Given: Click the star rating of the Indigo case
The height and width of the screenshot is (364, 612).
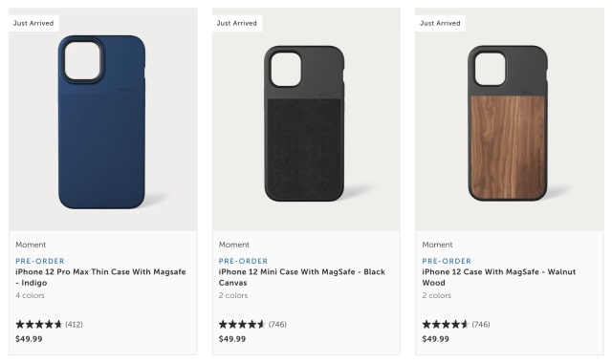Looking at the screenshot, I should pyautogui.click(x=39, y=324).
